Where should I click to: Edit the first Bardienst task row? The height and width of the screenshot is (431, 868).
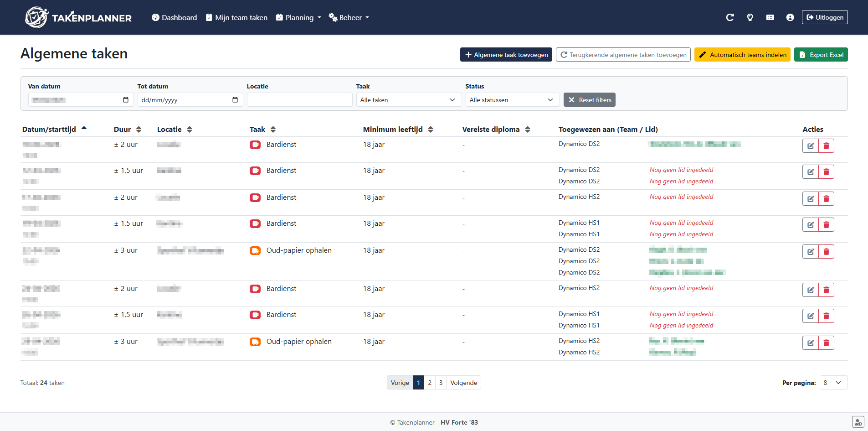coord(810,146)
